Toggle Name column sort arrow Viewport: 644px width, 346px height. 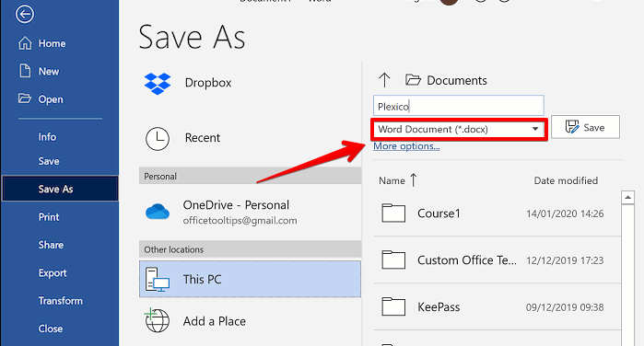click(414, 179)
